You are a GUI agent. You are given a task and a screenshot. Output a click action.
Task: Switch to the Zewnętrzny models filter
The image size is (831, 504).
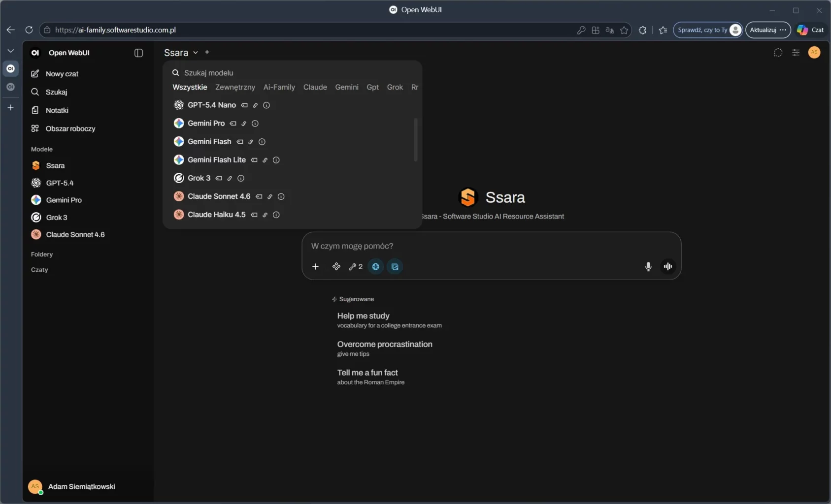click(x=235, y=87)
